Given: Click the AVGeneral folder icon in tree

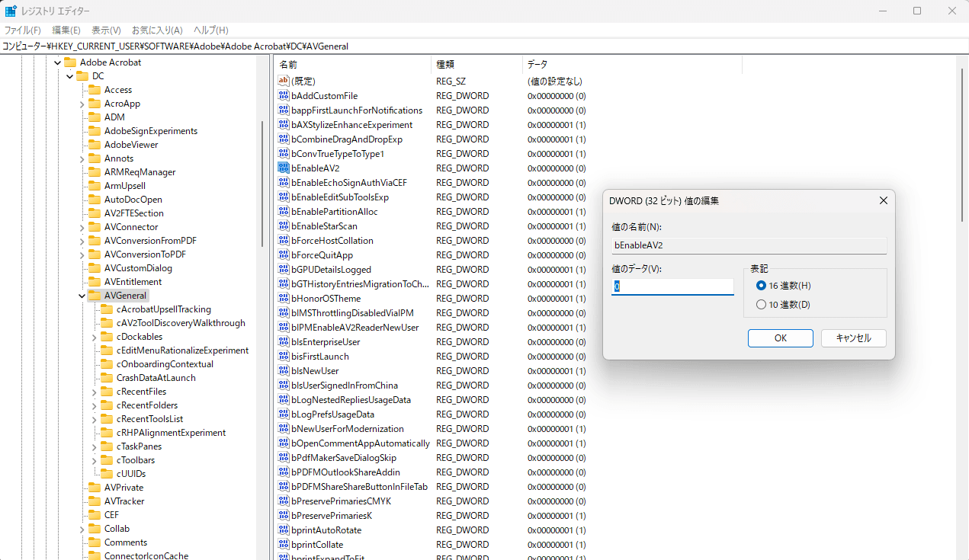Looking at the screenshot, I should tap(95, 296).
